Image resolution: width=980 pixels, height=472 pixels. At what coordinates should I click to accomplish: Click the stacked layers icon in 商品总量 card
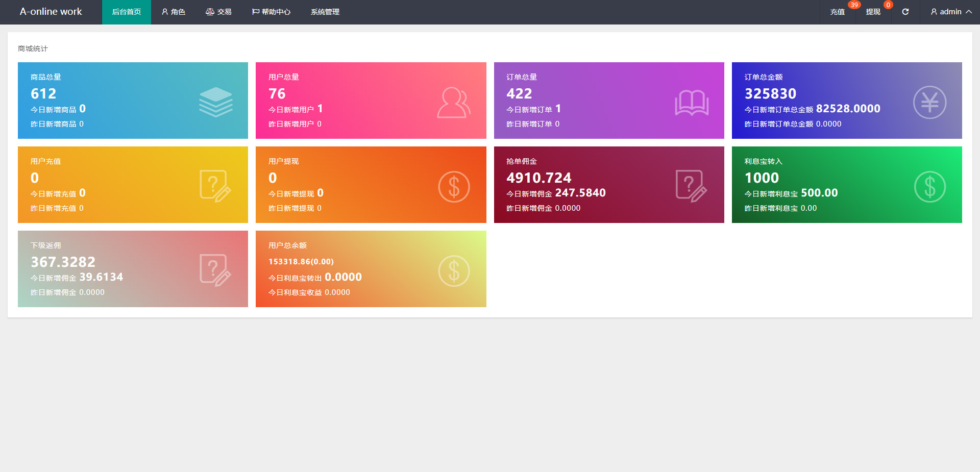click(215, 102)
